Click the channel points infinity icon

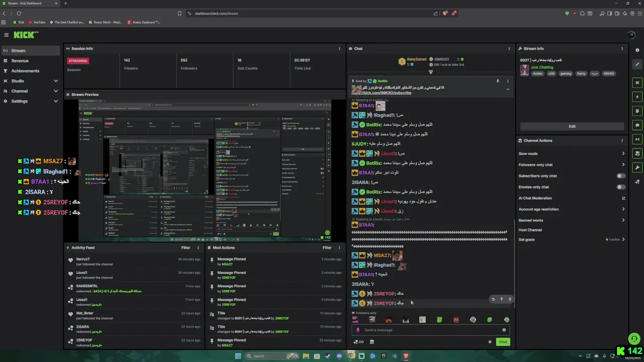coord(359,342)
